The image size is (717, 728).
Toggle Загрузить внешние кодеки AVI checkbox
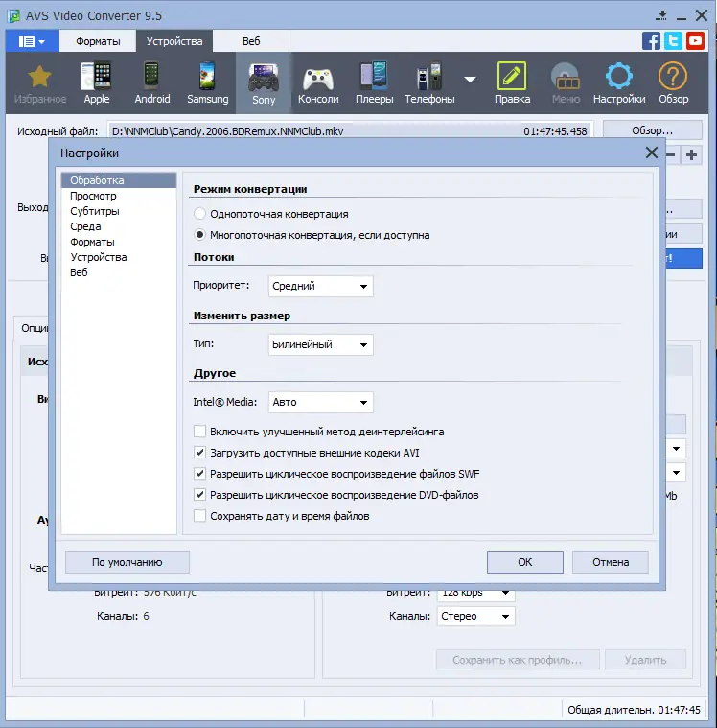pyautogui.click(x=199, y=452)
